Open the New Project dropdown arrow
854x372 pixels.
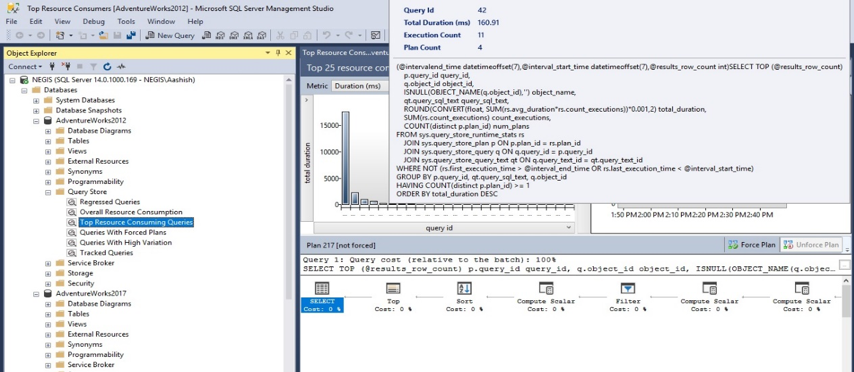click(x=70, y=35)
